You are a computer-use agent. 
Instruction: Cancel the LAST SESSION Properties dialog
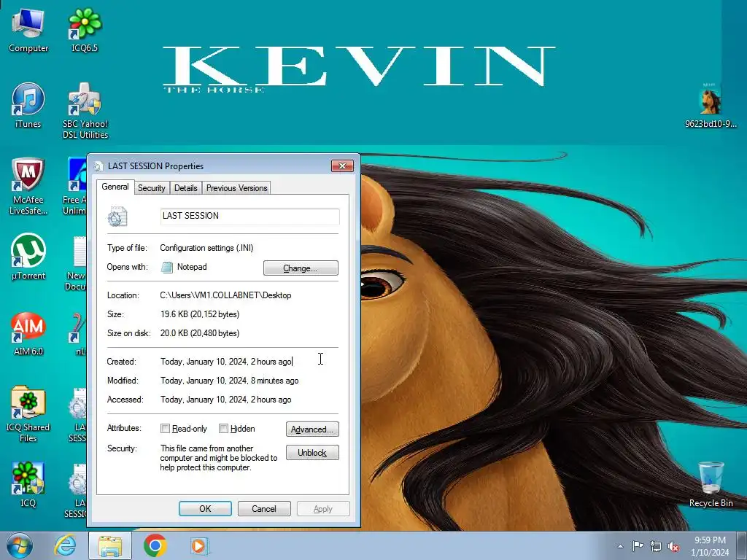pyautogui.click(x=264, y=508)
